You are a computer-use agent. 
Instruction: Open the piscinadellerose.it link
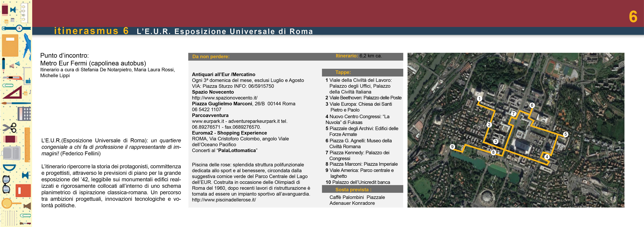(x=224, y=200)
